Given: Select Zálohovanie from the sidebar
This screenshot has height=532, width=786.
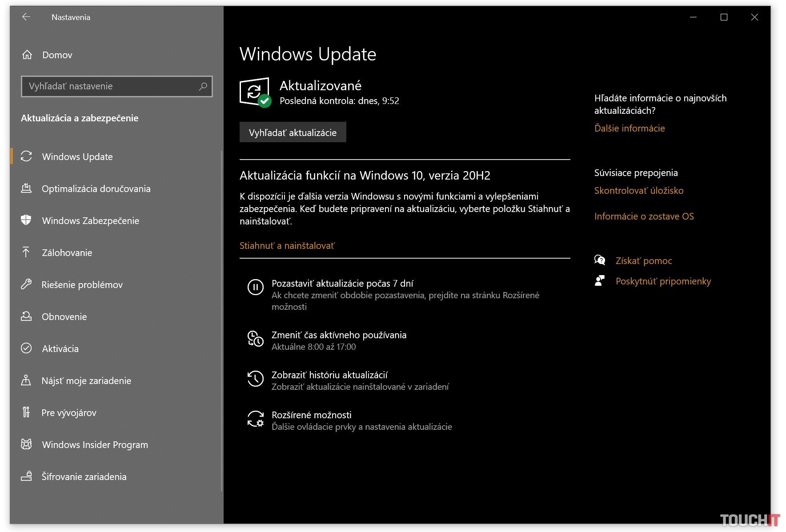Looking at the screenshot, I should click(x=67, y=253).
